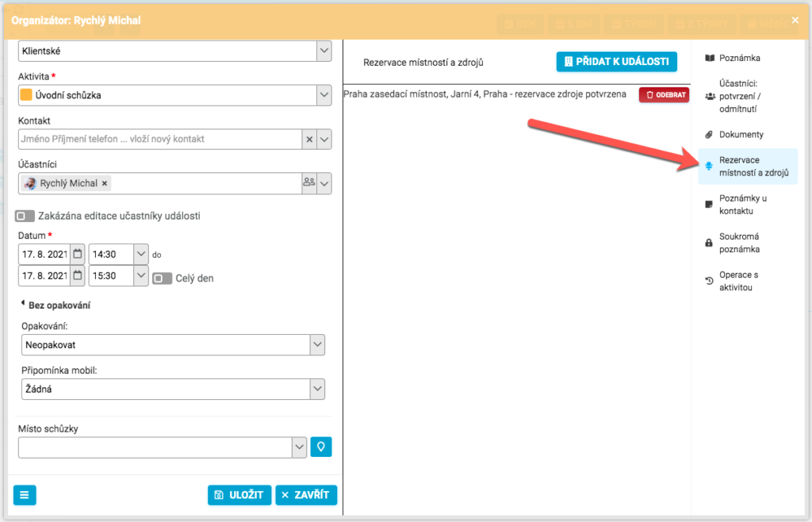
Task: Click the Rychlý Michal avatar
Action: [31, 183]
